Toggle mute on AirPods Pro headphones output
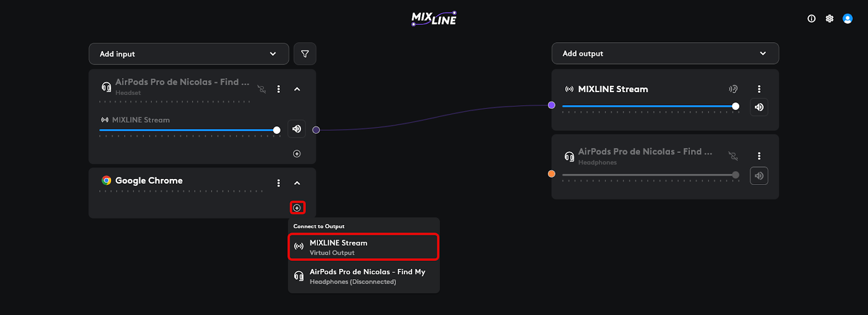 (759, 176)
